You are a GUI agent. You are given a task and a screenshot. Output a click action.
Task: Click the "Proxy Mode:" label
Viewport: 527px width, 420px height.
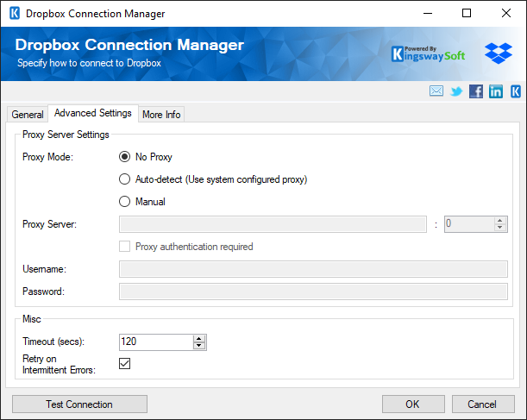[47, 157]
